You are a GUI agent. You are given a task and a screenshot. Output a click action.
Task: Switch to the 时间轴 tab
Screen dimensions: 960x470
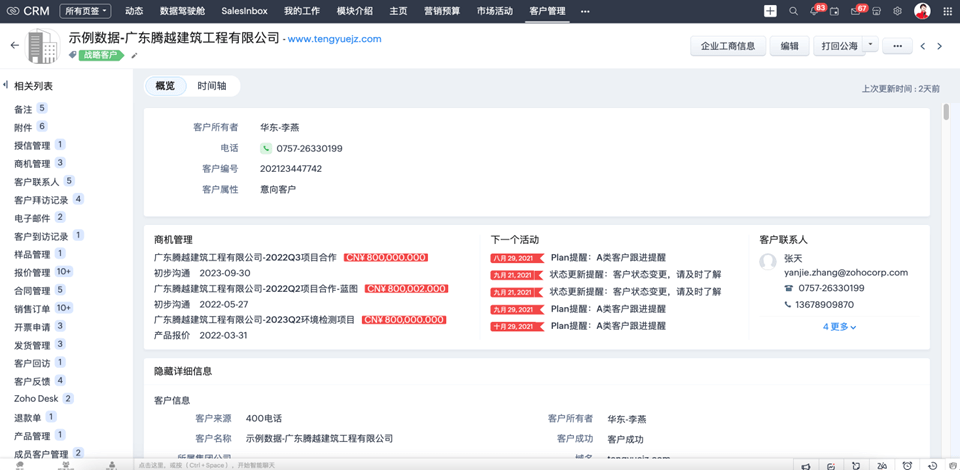(212, 86)
